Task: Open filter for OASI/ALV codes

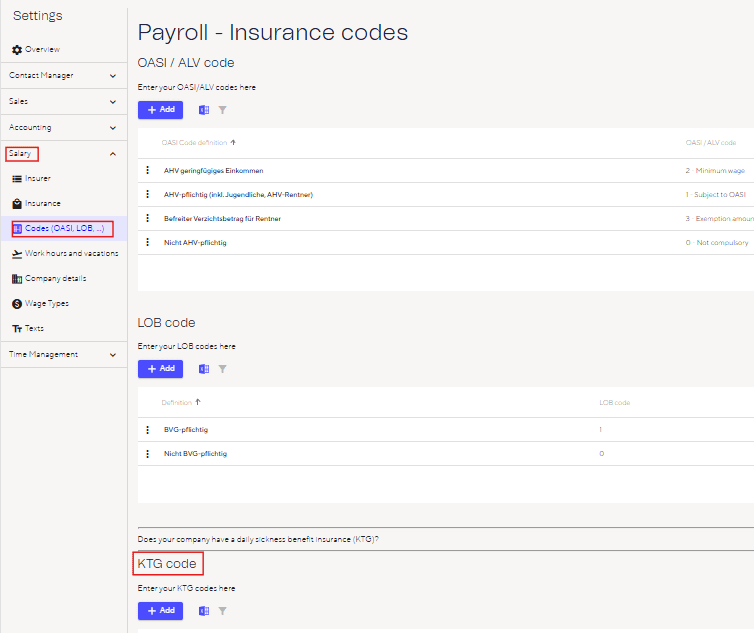Action: [x=223, y=109]
